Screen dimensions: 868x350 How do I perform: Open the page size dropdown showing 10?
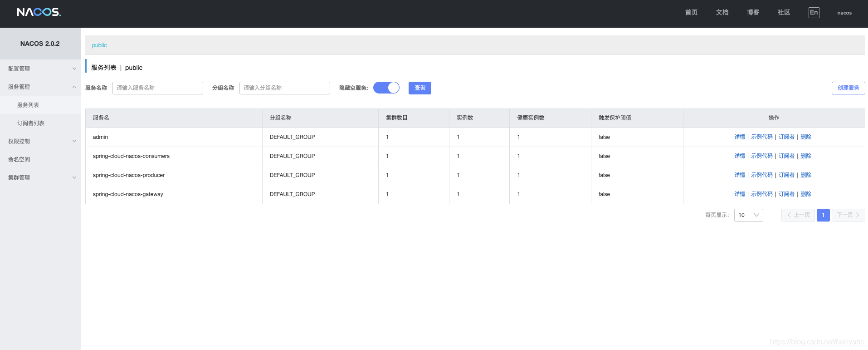point(749,215)
